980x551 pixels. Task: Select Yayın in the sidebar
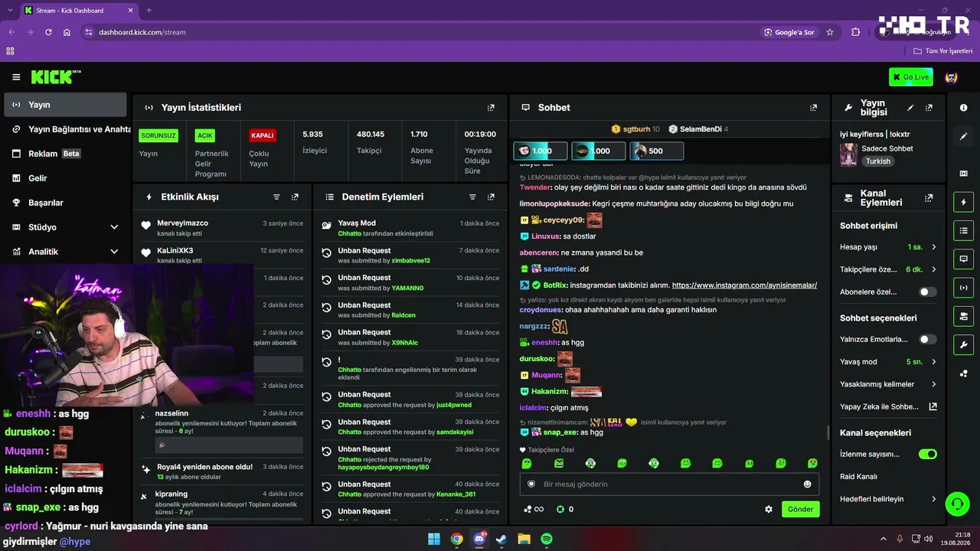[65, 105]
